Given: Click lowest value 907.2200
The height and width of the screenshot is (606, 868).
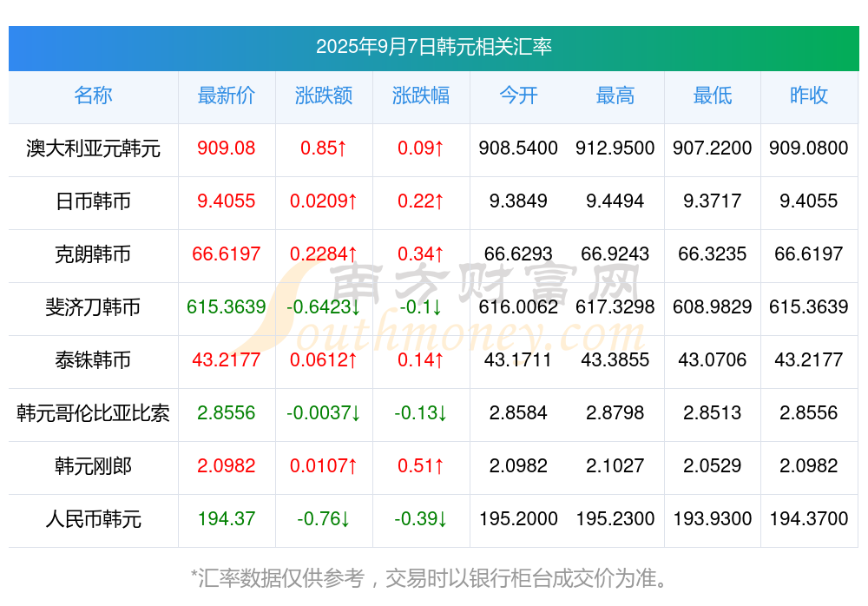Looking at the screenshot, I should [x=713, y=148].
